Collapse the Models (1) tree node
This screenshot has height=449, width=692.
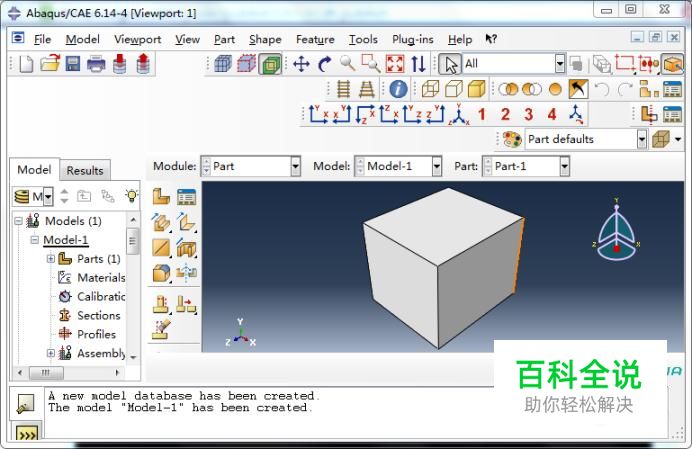(18, 221)
